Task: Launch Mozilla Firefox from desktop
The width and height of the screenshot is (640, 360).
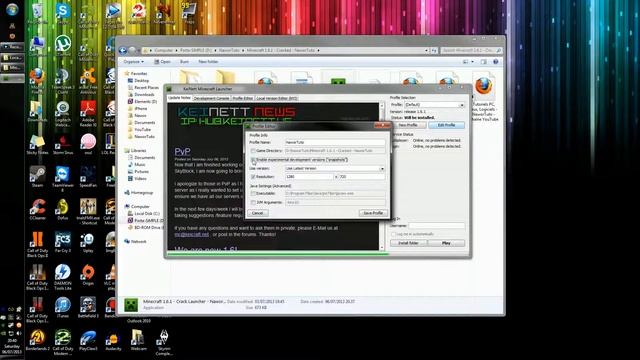Action: pyautogui.click(x=37, y=80)
